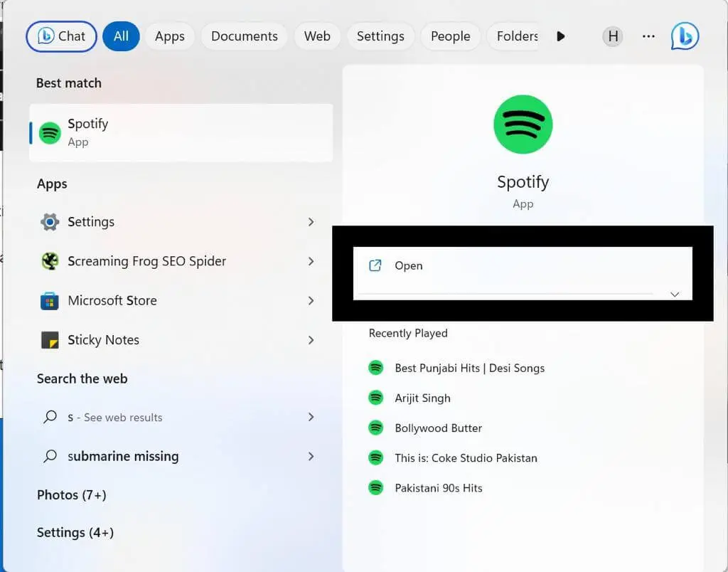Screen dimensions: 728x572
Task: Click the Bing icon in the top corner
Action: (685, 36)
